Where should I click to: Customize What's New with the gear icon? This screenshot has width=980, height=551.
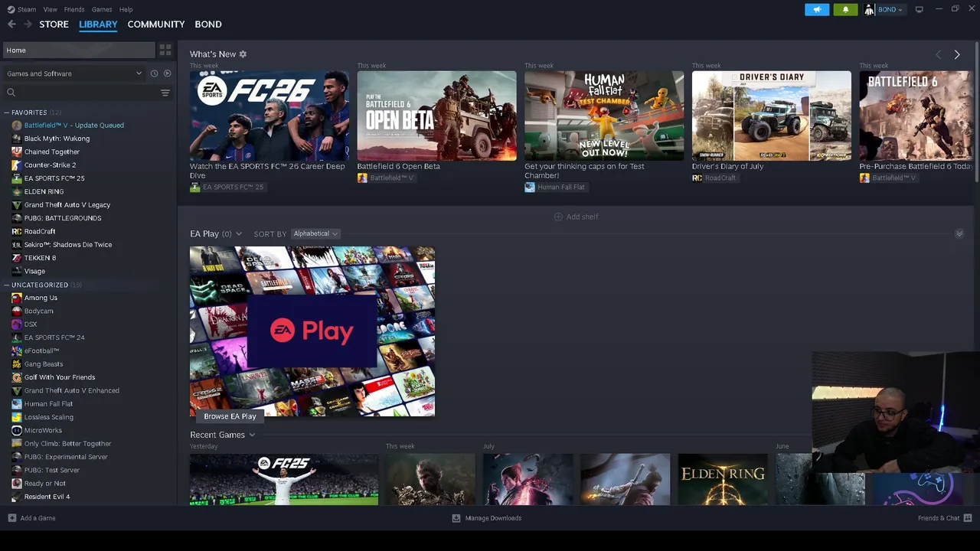(x=243, y=54)
